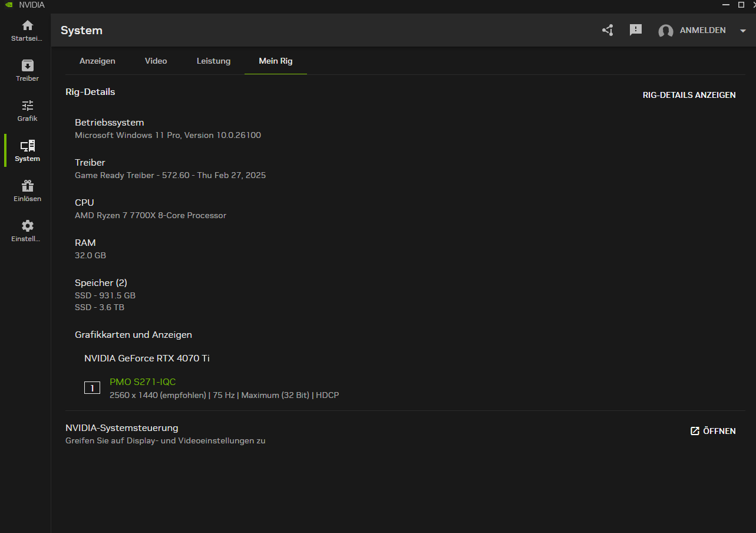Click the share icon in the header
The image size is (756, 533).
pos(608,30)
